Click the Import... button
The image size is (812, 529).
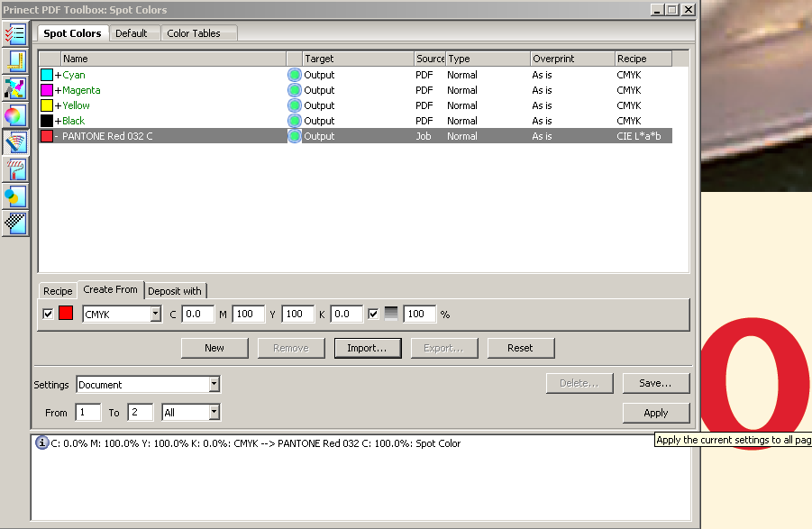(367, 349)
